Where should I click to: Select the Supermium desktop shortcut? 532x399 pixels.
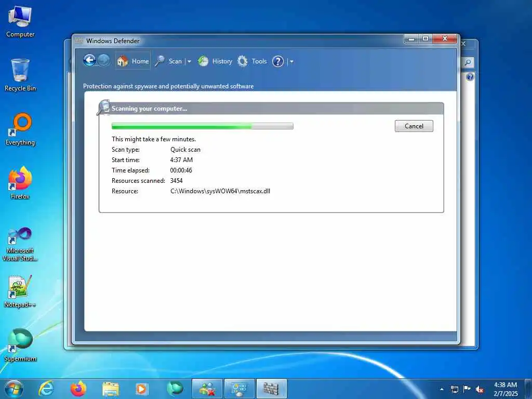click(20, 345)
